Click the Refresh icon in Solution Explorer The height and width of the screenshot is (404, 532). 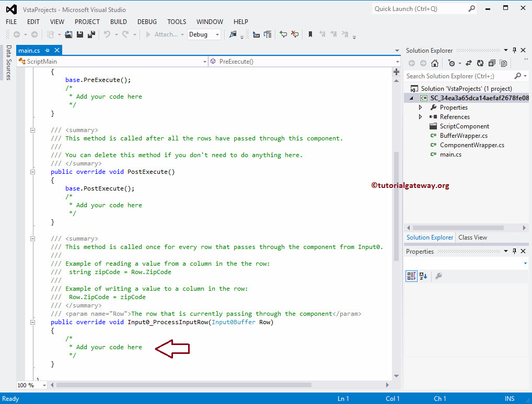tap(480, 63)
